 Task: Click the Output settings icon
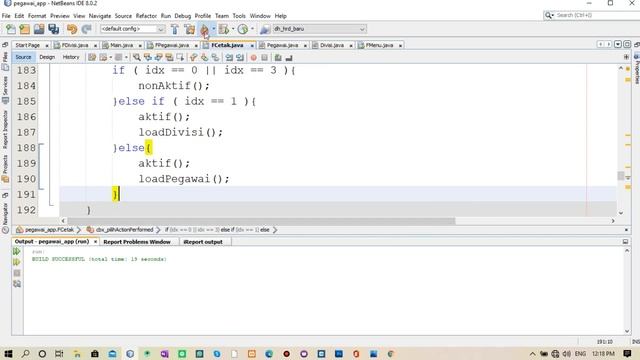tap(17, 284)
